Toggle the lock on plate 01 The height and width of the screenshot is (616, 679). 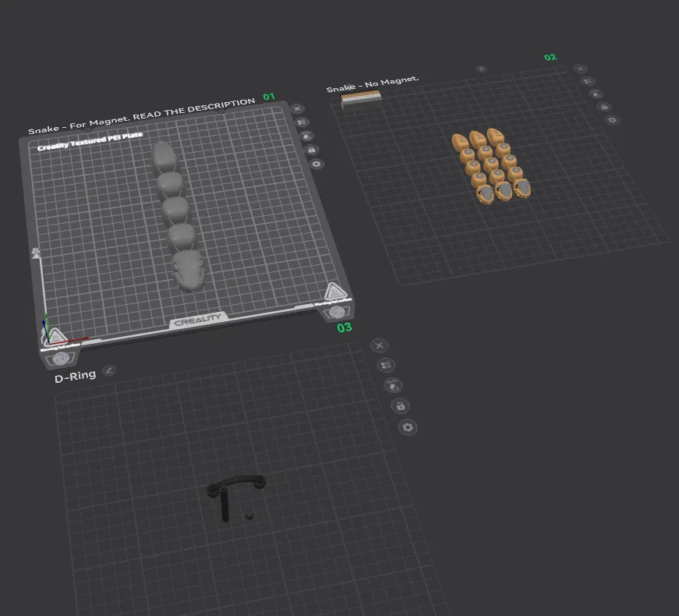point(311,150)
